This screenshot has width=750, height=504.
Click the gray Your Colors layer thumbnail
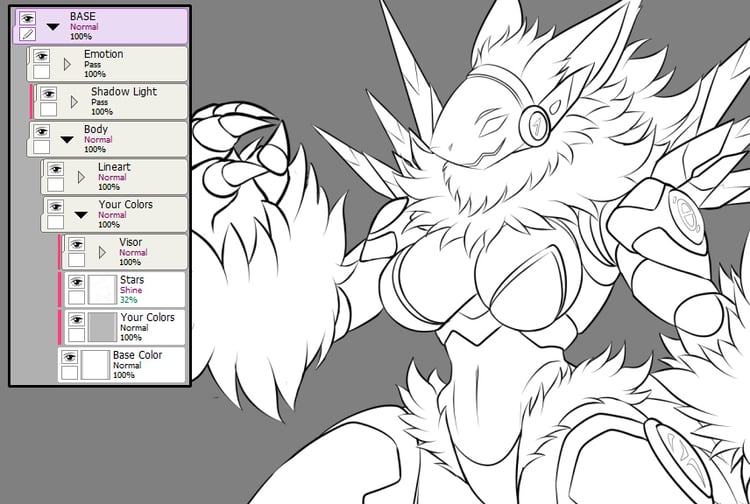tap(102, 327)
